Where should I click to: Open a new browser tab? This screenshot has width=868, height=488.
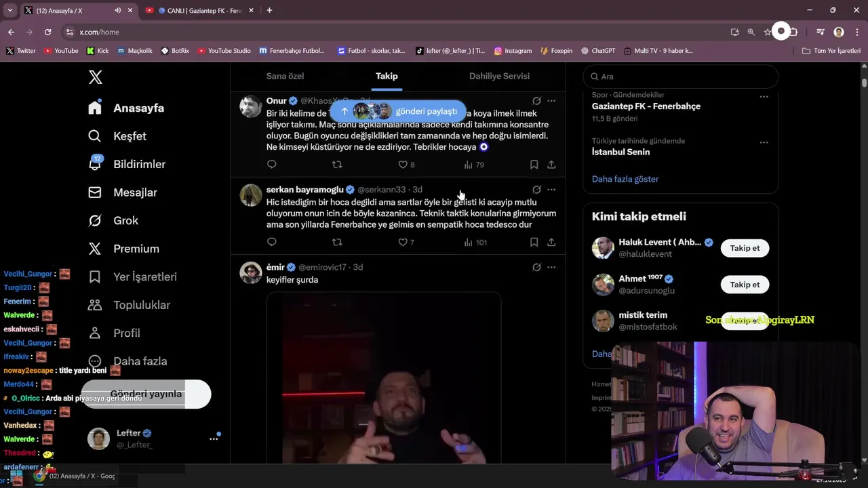point(269,10)
